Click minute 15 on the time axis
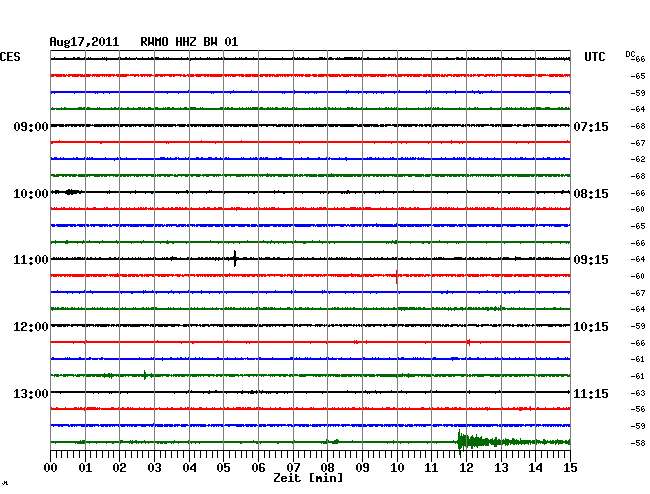Image resolution: width=650 pixels, height=494 pixels. (x=570, y=467)
